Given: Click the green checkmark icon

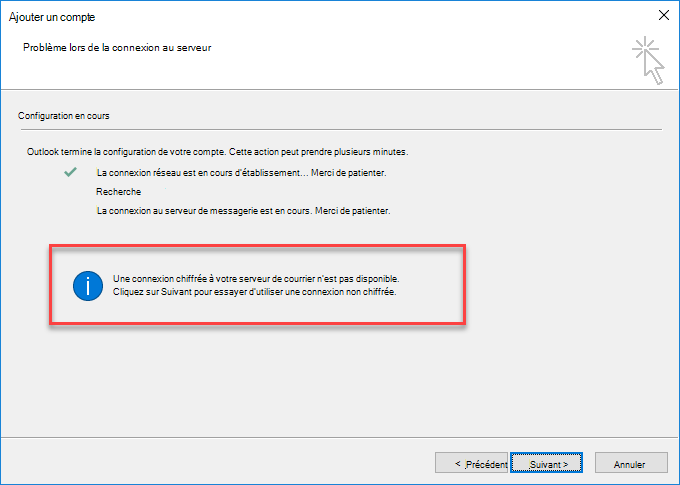Looking at the screenshot, I should [70, 172].
